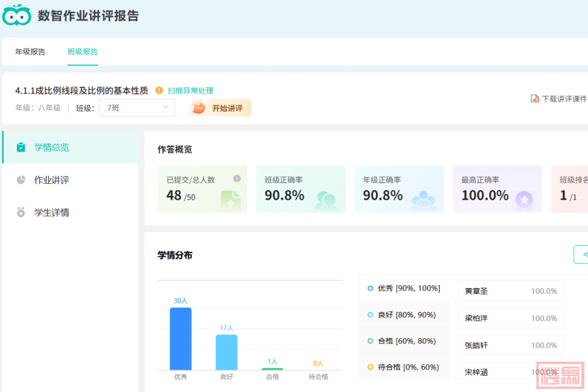Open the 7班 class dropdown
Image resolution: width=588 pixels, height=392 pixels.
pos(137,108)
